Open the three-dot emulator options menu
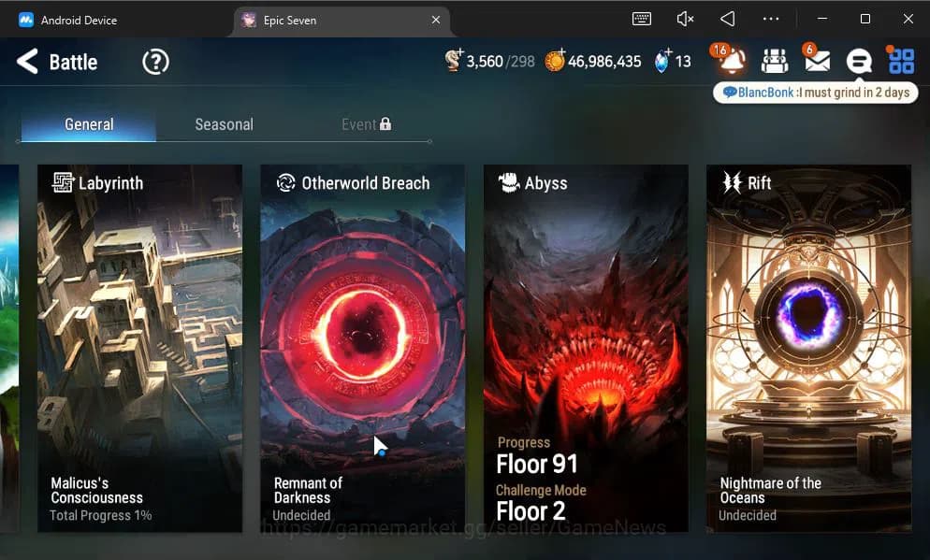Image resolution: width=930 pixels, height=560 pixels. coord(771,18)
